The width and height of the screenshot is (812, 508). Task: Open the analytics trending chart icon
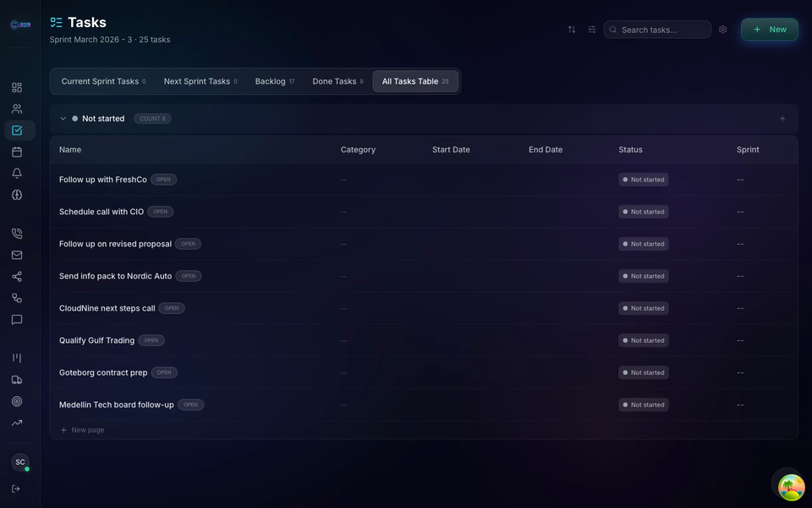[17, 422]
